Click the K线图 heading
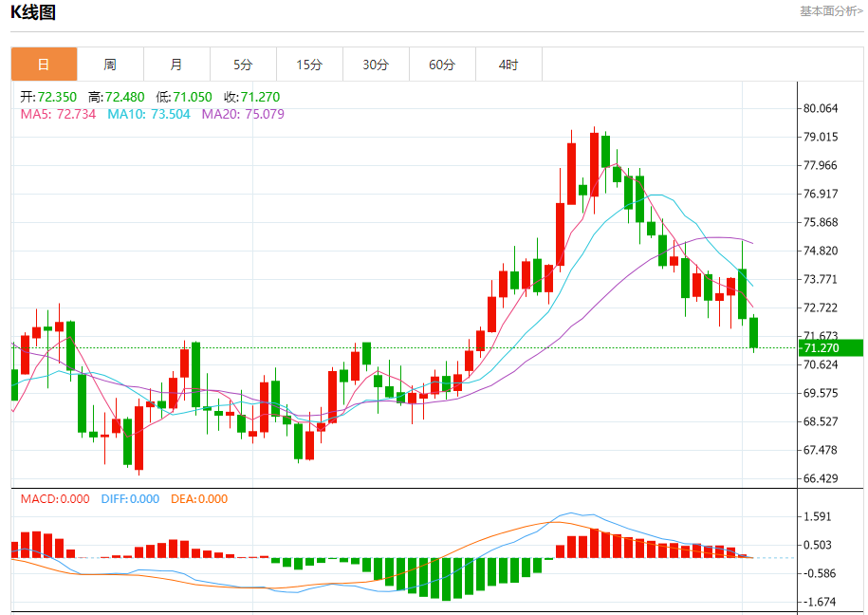868x615 pixels. 33,12
